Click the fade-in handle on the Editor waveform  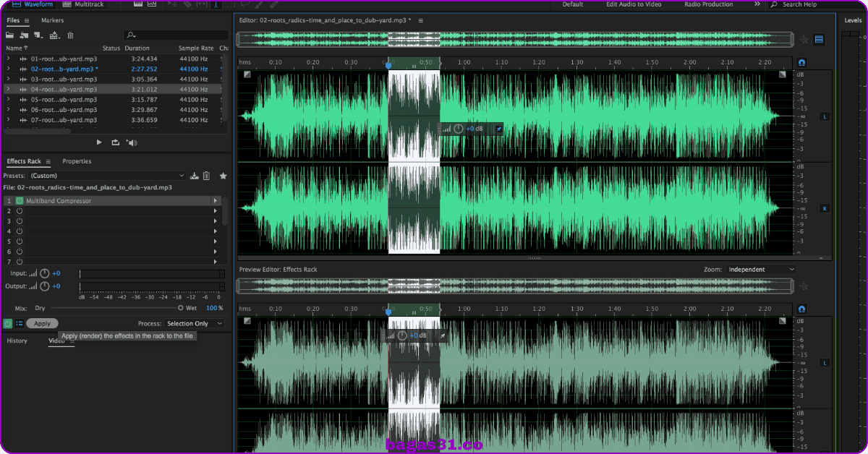247,74
